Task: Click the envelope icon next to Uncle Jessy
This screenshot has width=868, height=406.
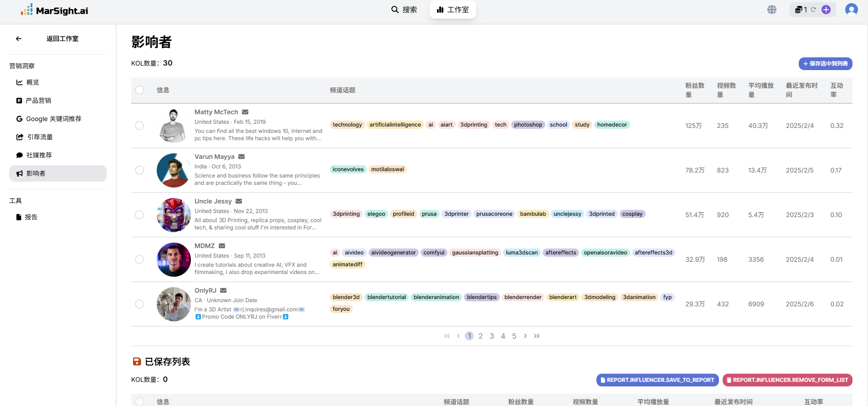Action: [239, 201]
